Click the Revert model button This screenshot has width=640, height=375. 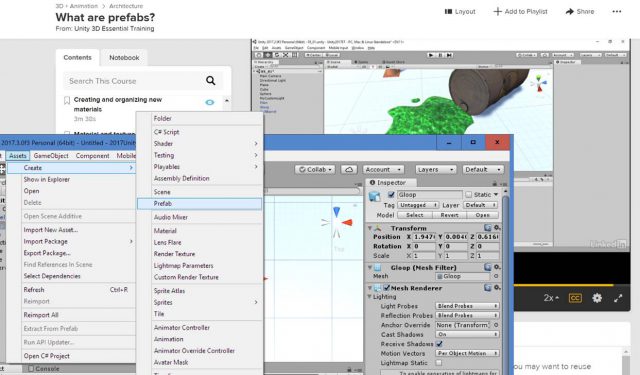pyautogui.click(x=449, y=215)
